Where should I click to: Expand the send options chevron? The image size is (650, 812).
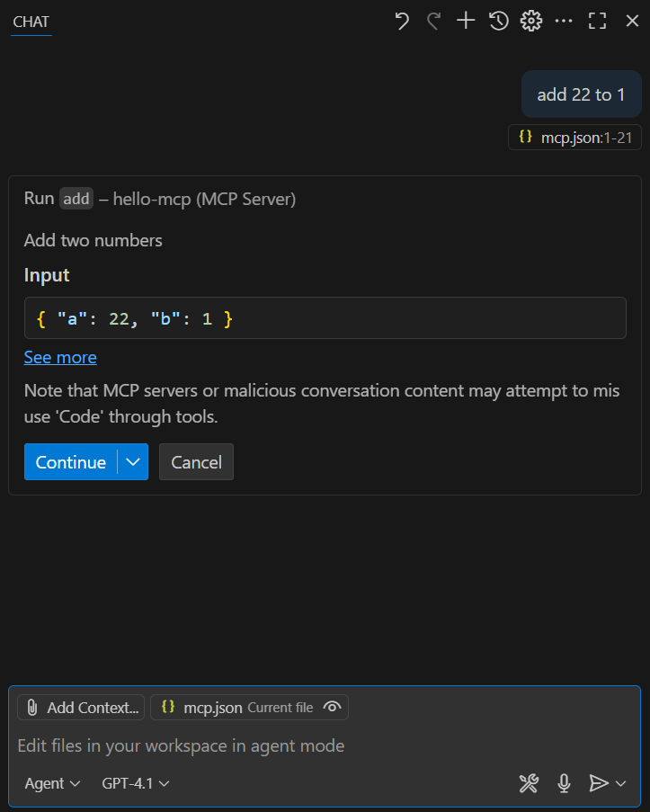click(620, 783)
